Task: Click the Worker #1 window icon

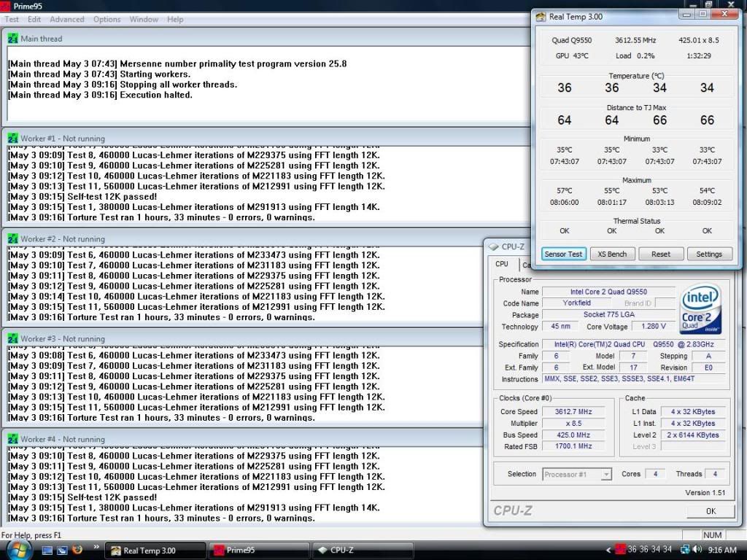Action: (13, 139)
